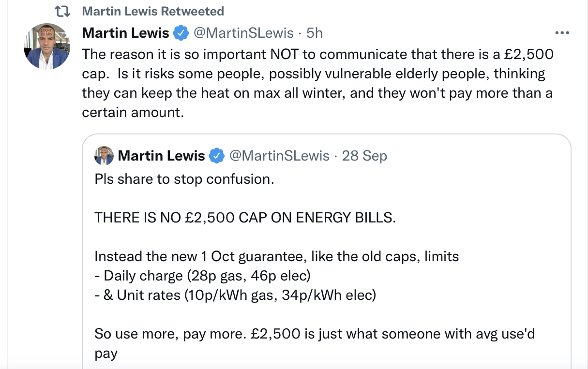Open the "THERE IS NO £2,500 CAP" statement
Screen dimensions: 588x369
(245, 218)
